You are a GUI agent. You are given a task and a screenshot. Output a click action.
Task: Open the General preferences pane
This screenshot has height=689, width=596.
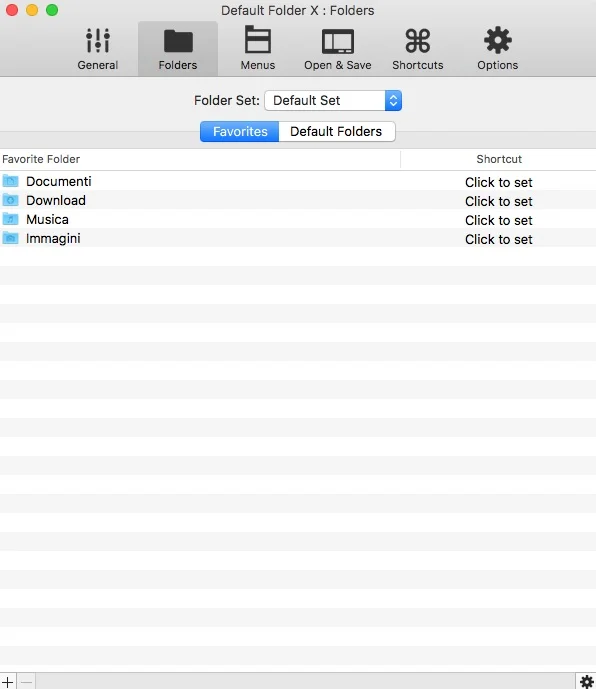click(x=98, y=49)
